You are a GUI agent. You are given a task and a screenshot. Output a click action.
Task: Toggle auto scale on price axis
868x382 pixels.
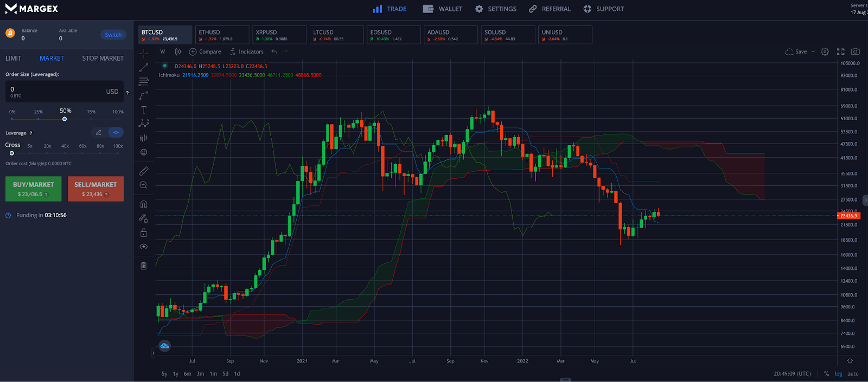tap(853, 374)
